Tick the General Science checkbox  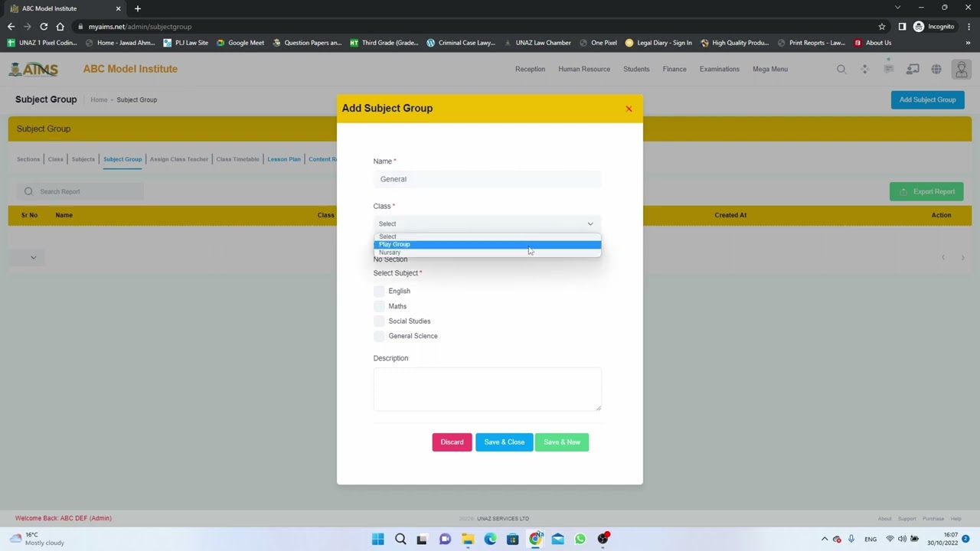click(379, 336)
